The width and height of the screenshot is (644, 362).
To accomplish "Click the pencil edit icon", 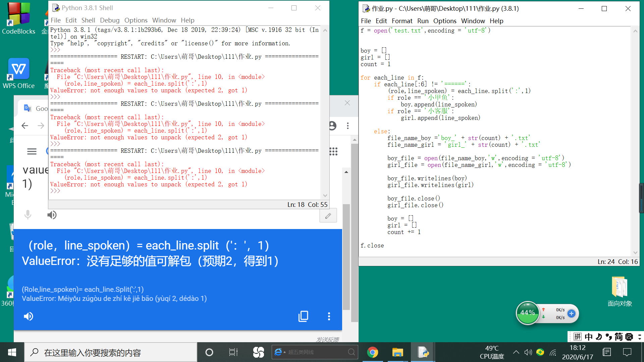I will click(328, 216).
